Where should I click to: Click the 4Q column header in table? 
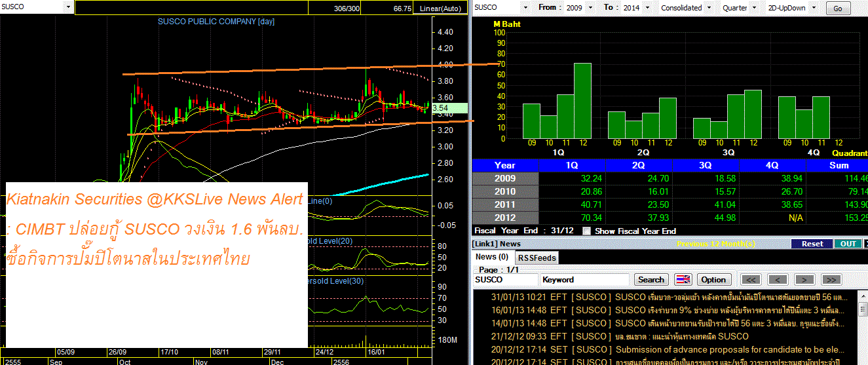(772, 165)
